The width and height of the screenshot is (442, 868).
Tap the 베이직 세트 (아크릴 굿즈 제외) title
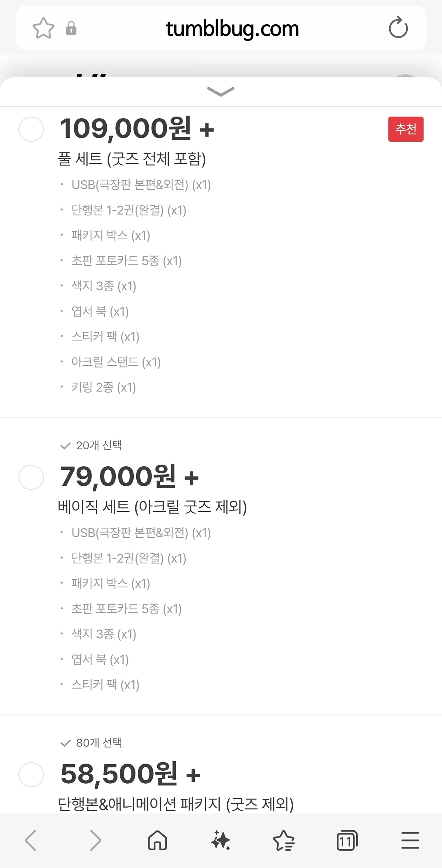point(152,507)
